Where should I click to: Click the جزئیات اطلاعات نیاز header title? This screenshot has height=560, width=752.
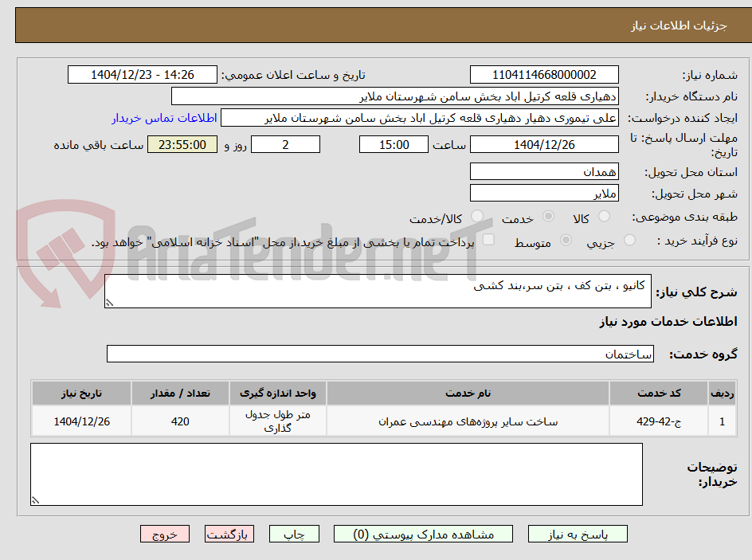click(x=679, y=25)
